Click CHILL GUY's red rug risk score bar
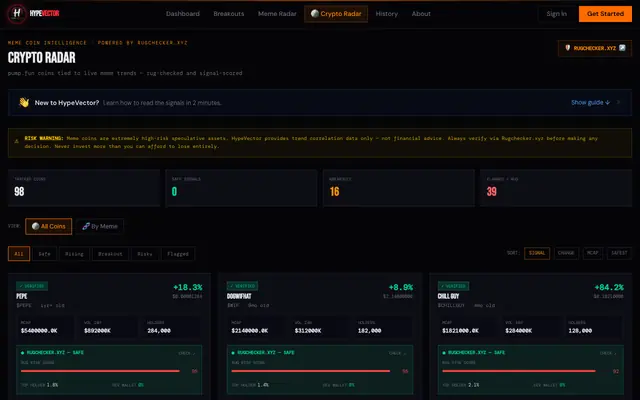The image size is (640, 400). [x=519, y=371]
